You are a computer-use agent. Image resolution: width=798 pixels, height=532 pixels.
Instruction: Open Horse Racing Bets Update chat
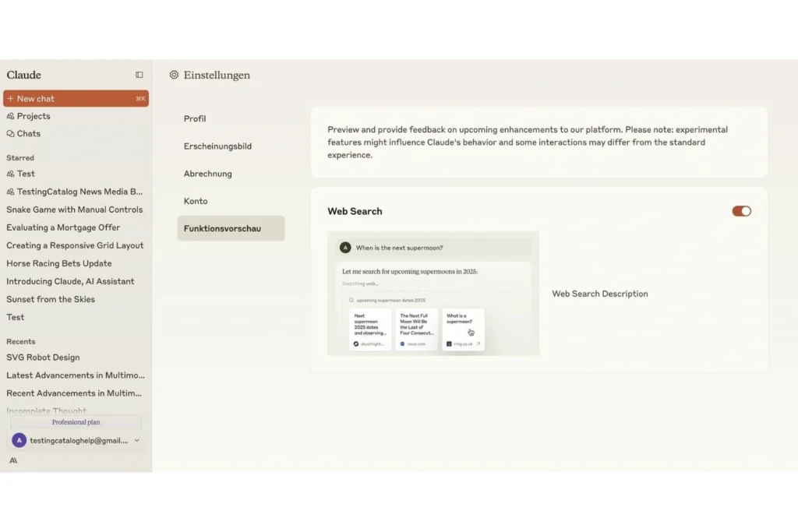pos(59,263)
